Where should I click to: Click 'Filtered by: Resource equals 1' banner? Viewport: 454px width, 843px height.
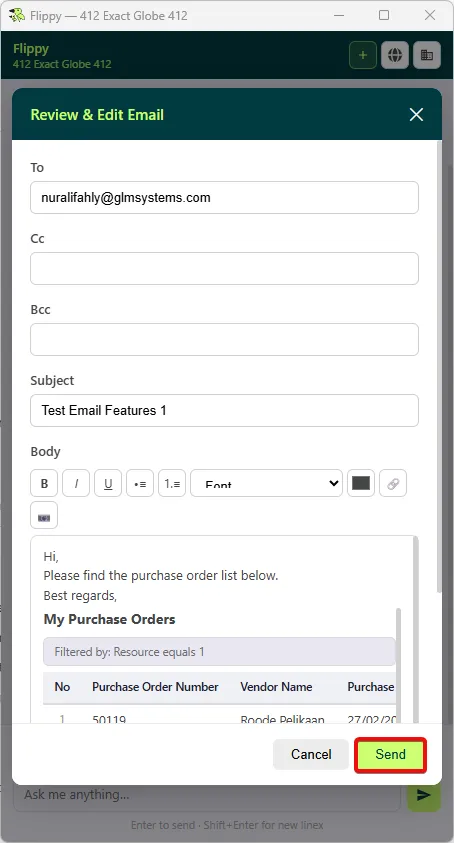pyautogui.click(x=219, y=652)
